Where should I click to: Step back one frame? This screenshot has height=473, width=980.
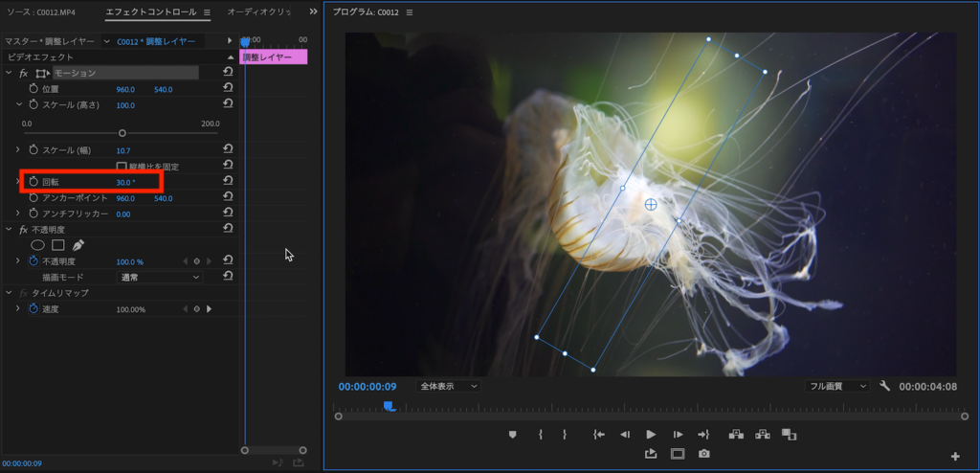625,434
